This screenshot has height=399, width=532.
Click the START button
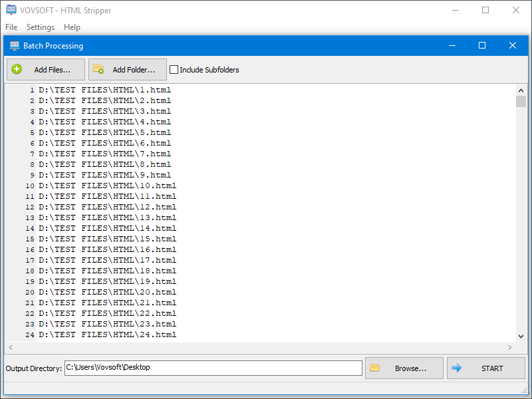click(486, 368)
